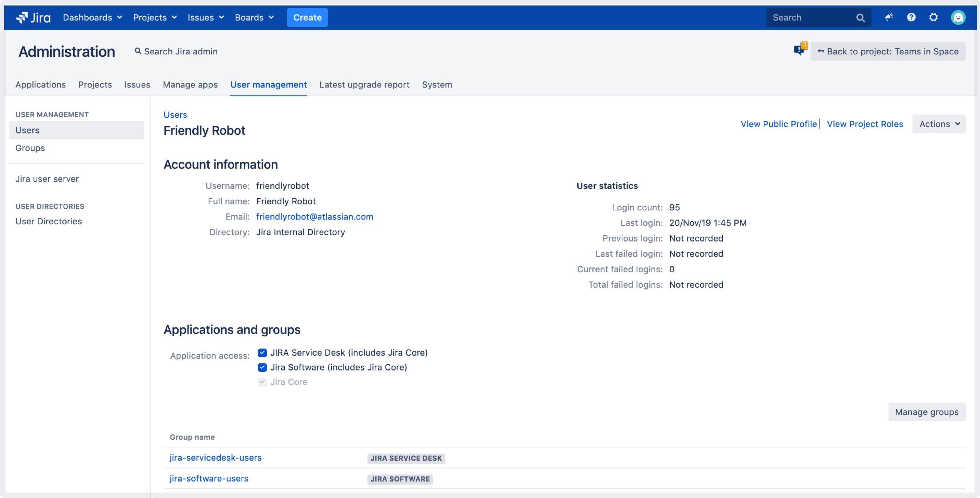Open Jira user server in sidebar
The image size is (980, 498).
47,179
